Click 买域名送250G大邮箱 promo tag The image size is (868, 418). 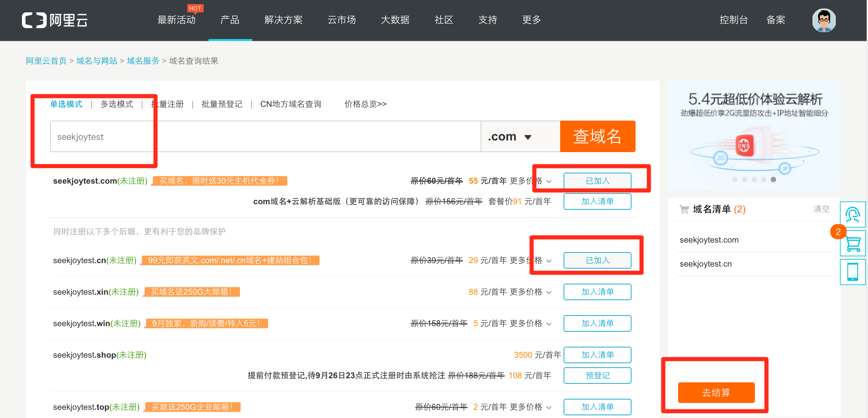[x=192, y=292]
